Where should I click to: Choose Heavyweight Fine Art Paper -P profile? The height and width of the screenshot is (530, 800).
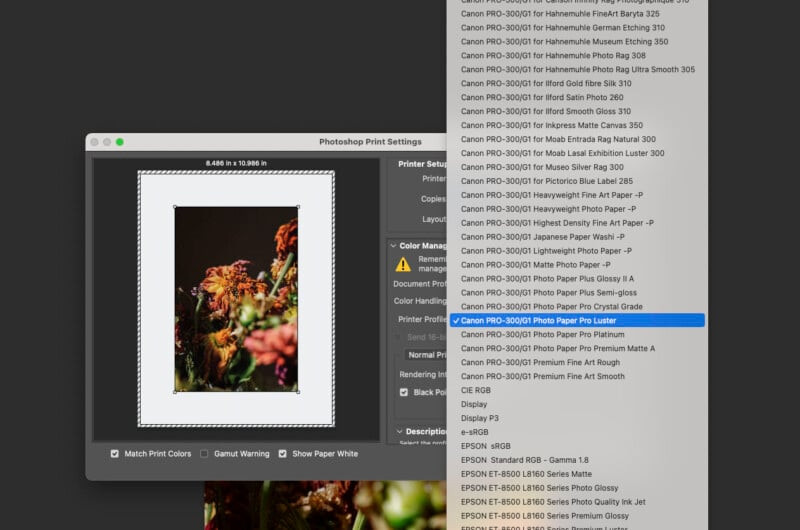577,195
